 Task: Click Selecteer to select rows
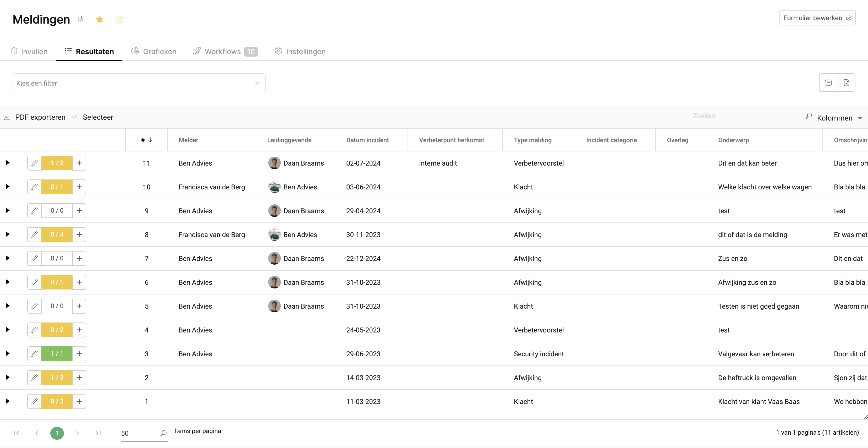(x=93, y=117)
